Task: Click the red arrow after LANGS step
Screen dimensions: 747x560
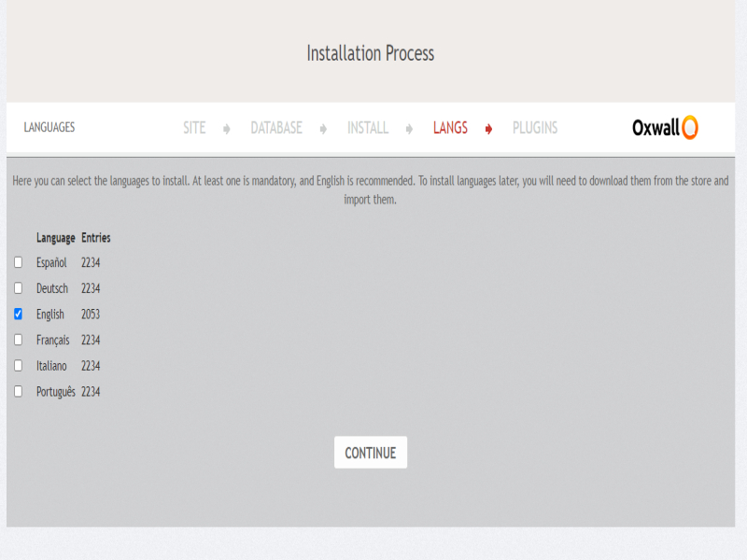Action: (488, 129)
